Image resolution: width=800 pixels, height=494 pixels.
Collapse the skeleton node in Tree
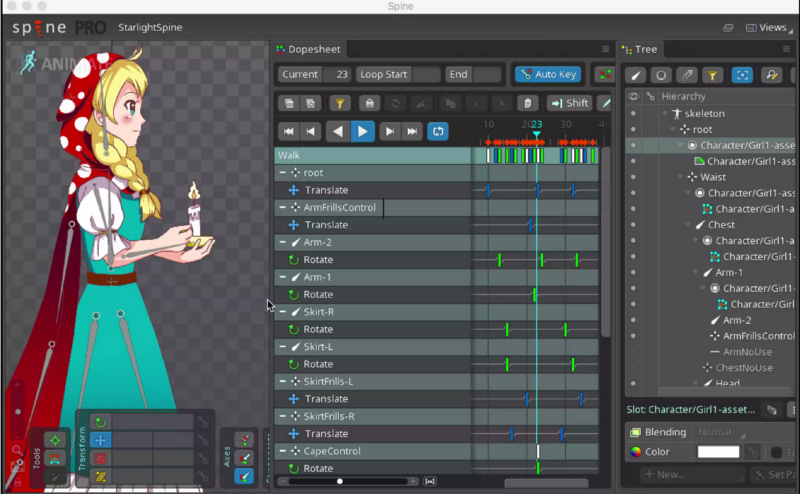[665, 113]
